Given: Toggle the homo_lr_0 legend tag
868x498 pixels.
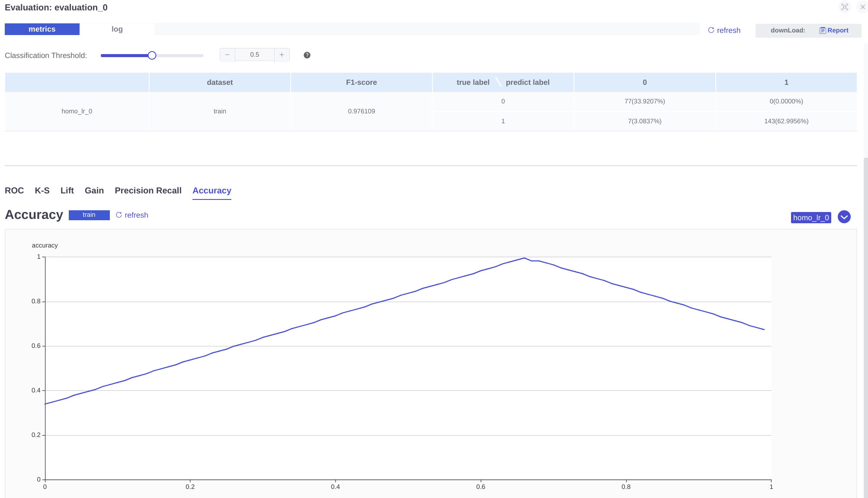Looking at the screenshot, I should (810, 218).
